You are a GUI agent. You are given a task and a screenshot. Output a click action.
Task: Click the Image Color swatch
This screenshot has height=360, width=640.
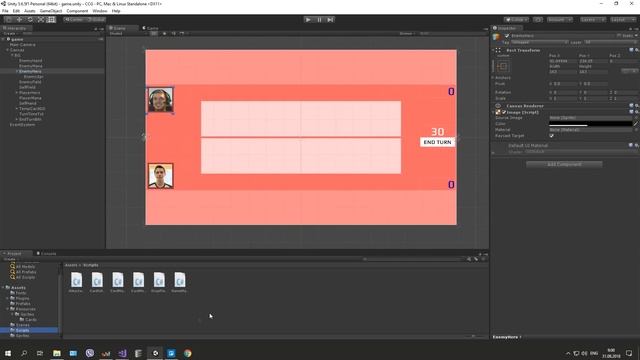591,123
